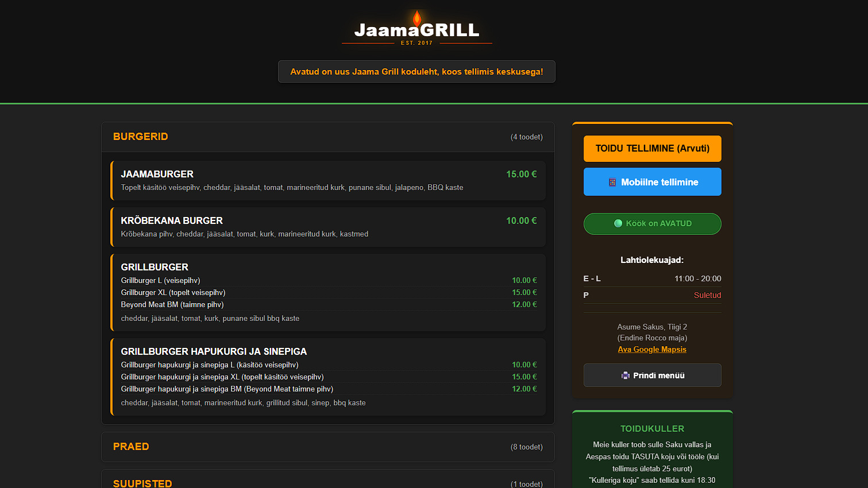Click the Asume Sakus, Tiigi 2 address
This screenshot has width=868, height=488.
(x=652, y=327)
